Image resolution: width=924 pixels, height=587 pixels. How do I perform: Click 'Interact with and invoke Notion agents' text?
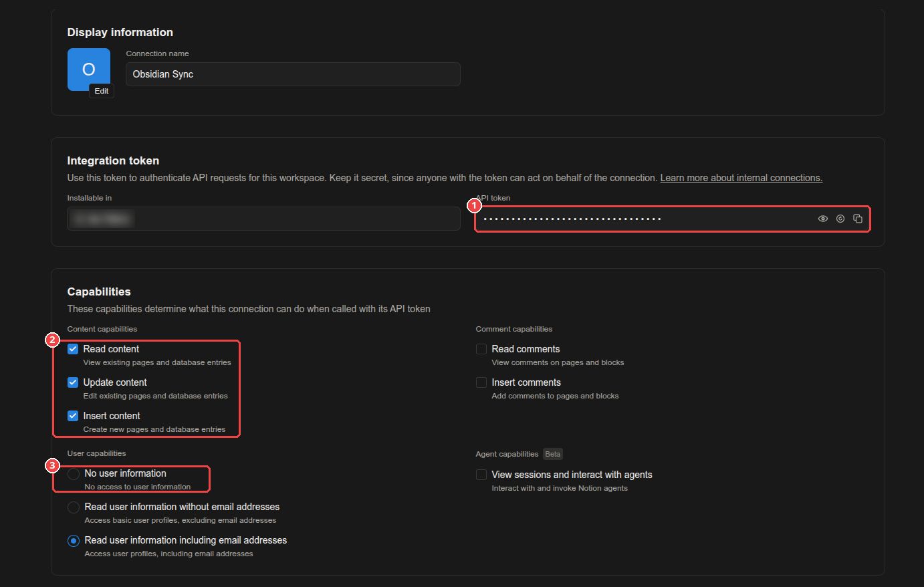click(560, 488)
